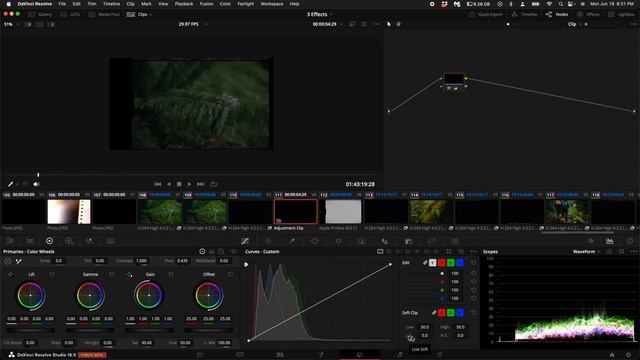Click the arrow pointer tool above node graph

pos(389,24)
